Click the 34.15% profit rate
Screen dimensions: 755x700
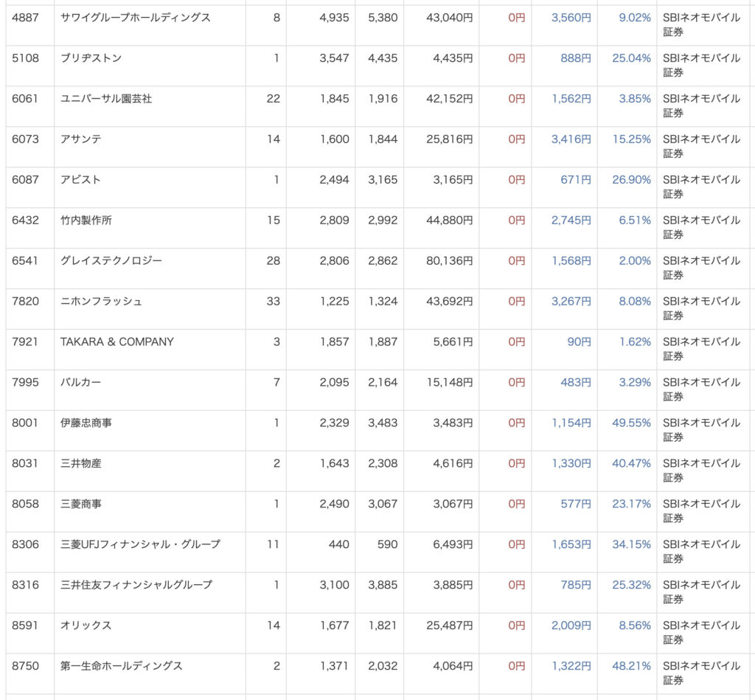pyautogui.click(x=631, y=544)
